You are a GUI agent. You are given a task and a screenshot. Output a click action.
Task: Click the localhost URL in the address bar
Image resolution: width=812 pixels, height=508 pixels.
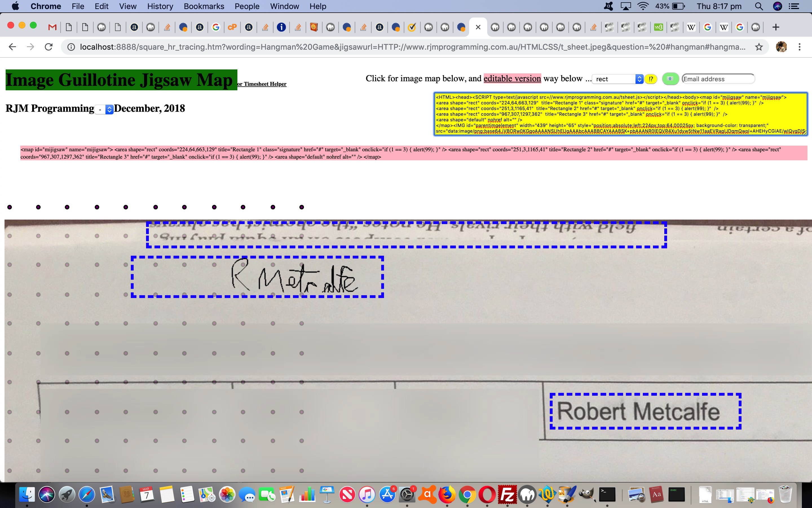coord(413,47)
